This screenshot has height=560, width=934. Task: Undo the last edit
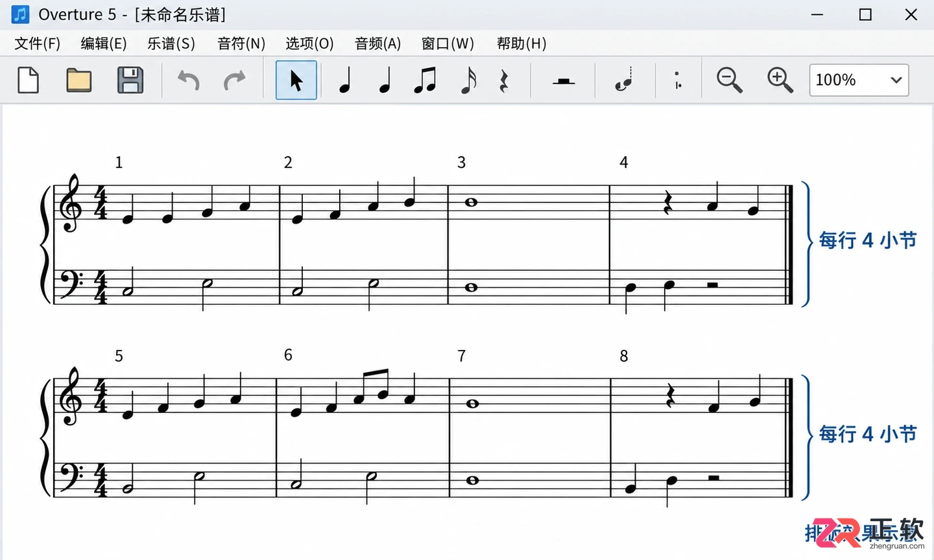(189, 80)
